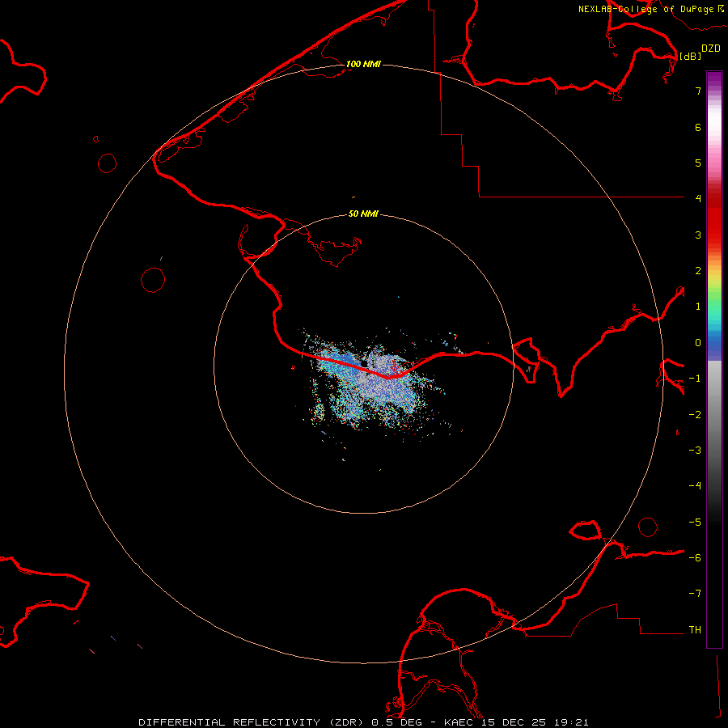Click the 5 value on the dB scale
Viewport: 728px width, 728px height.
pyautogui.click(x=698, y=163)
